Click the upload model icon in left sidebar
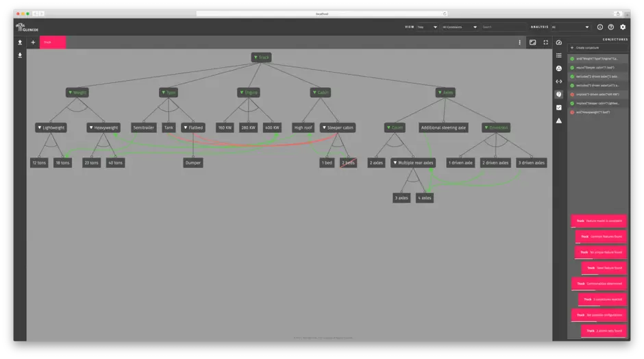644x359 pixels. [x=20, y=42]
